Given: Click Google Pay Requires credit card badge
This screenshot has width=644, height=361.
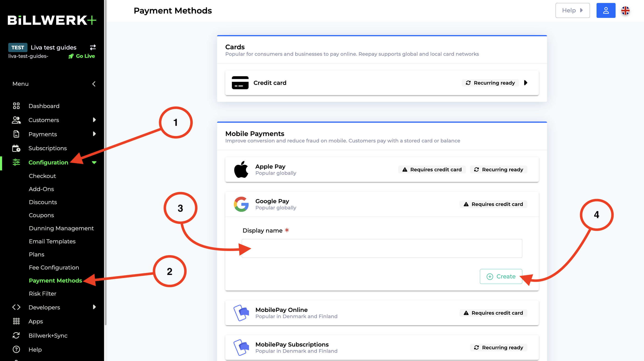Looking at the screenshot, I should pos(493,204).
